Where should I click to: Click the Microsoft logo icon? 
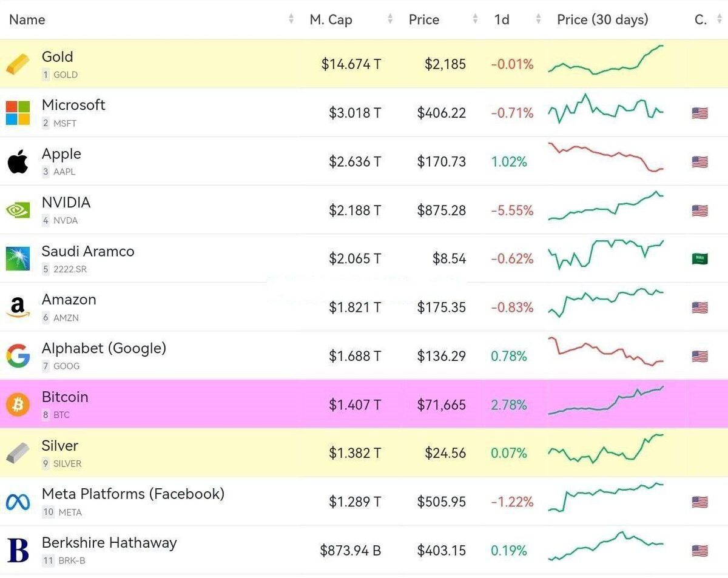click(x=18, y=113)
